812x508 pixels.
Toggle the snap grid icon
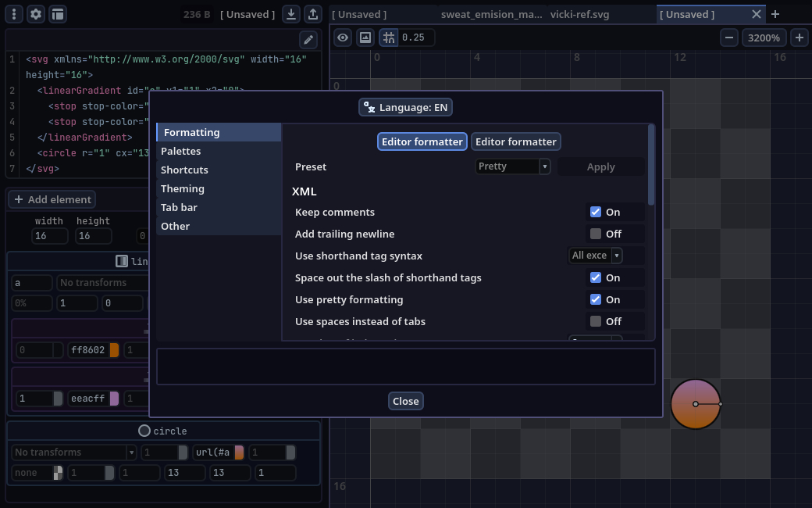tap(388, 38)
